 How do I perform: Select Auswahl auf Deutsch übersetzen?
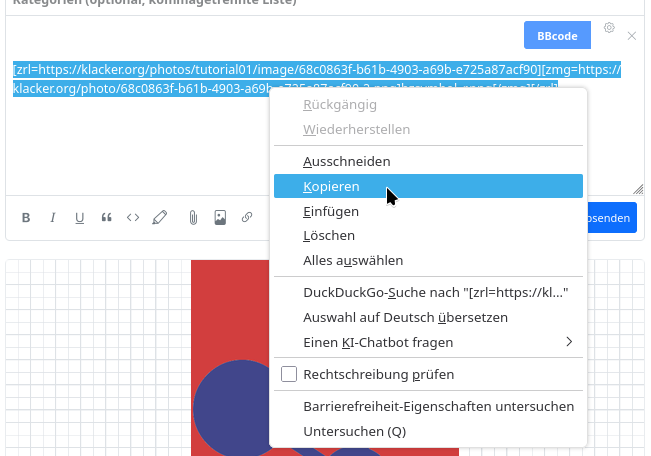coord(428,318)
